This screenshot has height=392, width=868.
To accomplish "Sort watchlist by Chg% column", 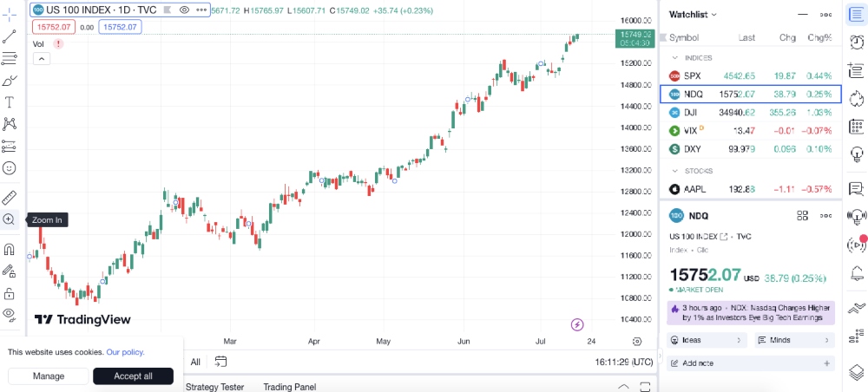I will click(x=819, y=37).
